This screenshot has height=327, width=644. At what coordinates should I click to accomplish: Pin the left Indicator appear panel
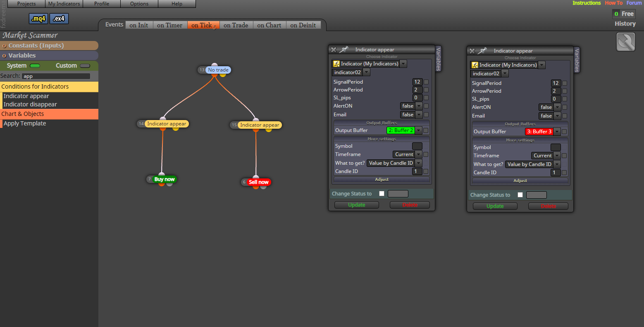[344, 50]
